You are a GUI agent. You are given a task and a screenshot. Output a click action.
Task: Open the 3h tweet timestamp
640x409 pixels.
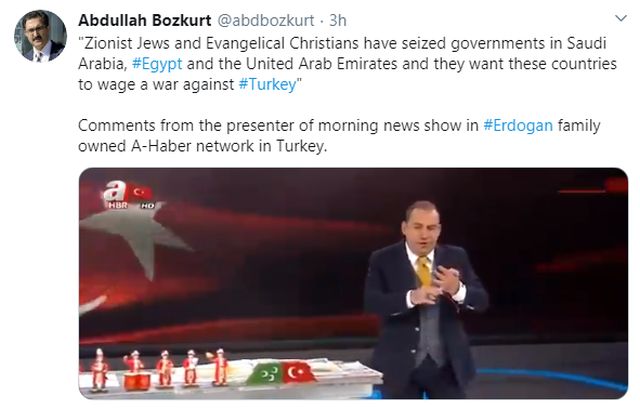(338, 20)
